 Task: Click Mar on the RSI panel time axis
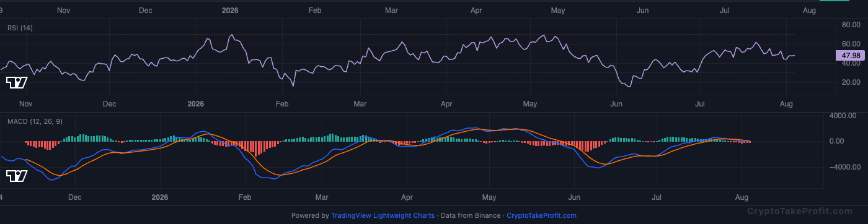pyautogui.click(x=360, y=104)
